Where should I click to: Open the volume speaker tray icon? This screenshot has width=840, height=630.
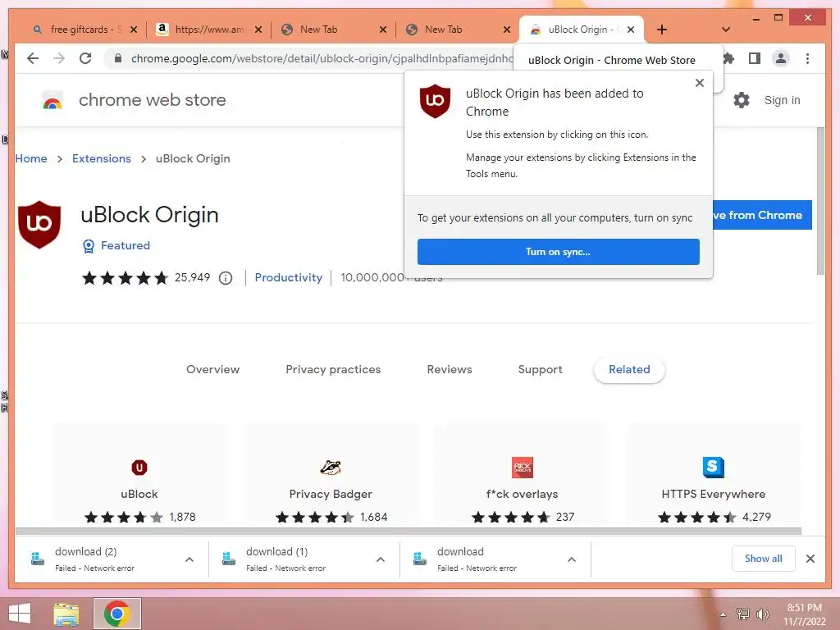pyautogui.click(x=763, y=614)
